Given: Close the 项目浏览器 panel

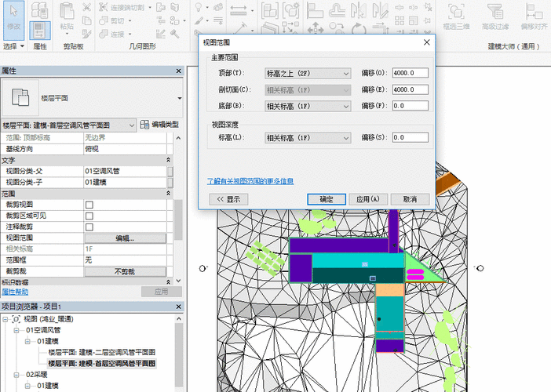Looking at the screenshot, I should click(179, 307).
